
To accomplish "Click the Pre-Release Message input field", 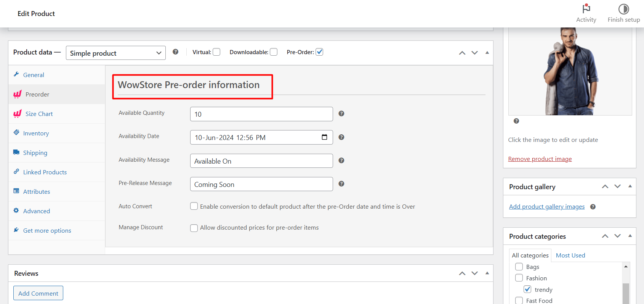I will 261,184.
